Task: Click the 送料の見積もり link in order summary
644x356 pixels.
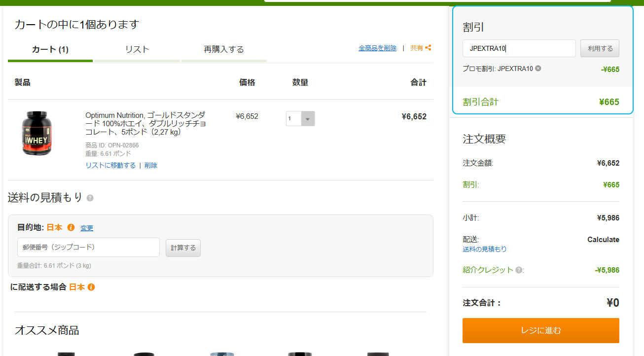Action: 485,249
